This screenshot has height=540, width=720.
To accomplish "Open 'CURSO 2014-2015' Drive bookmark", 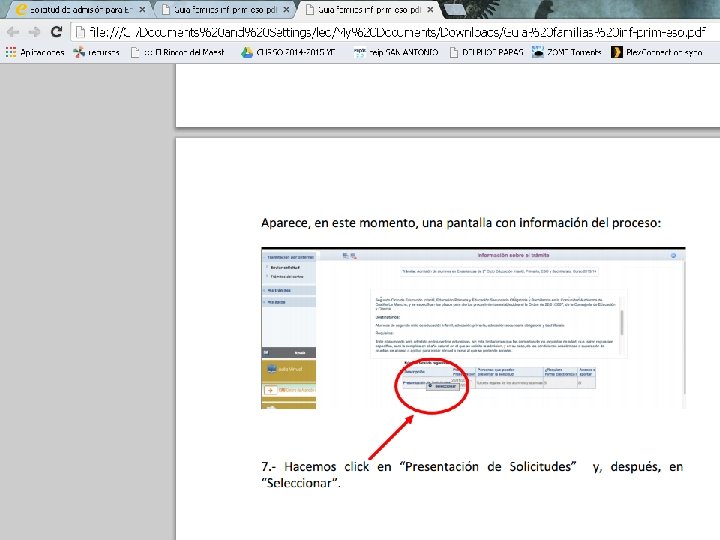I will (288, 52).
